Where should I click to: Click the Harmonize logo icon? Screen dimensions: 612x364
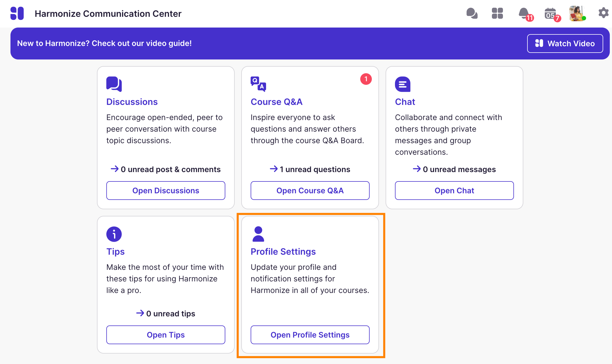(x=17, y=13)
